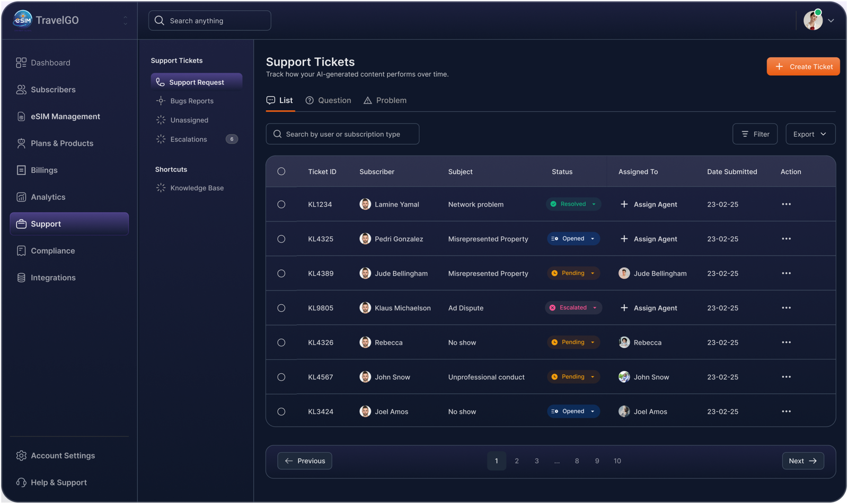Screen dimensions: 848x504
Task: Open Account Settings gear icon
Action: [21, 456]
